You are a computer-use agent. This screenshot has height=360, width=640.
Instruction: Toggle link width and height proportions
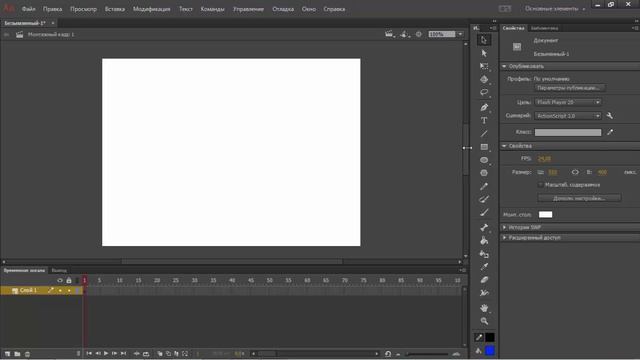tap(575, 172)
